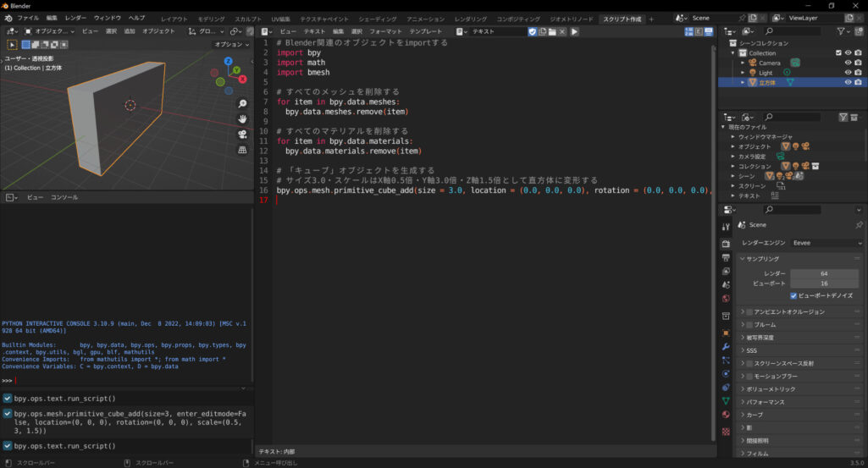The image size is (868, 468).
Task: Exclude Collection using its checkbox
Action: coord(838,52)
